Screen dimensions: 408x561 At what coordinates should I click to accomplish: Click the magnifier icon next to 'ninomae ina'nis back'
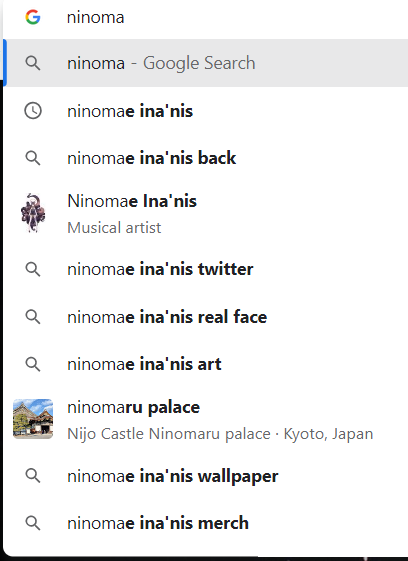pos(33,158)
